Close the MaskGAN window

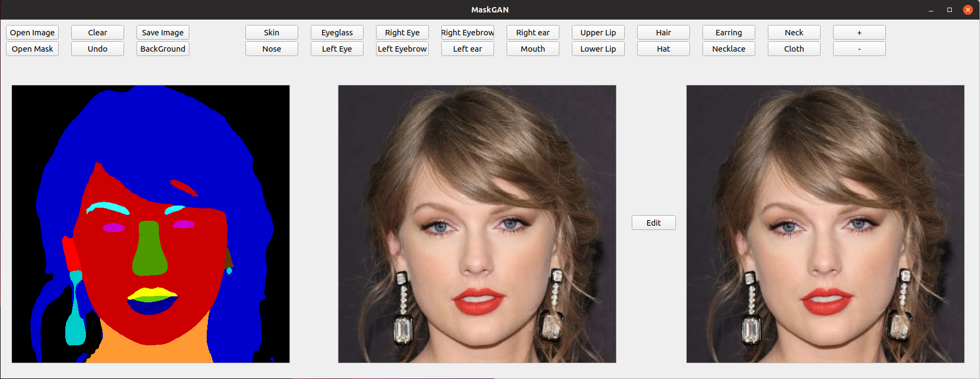pos(968,10)
